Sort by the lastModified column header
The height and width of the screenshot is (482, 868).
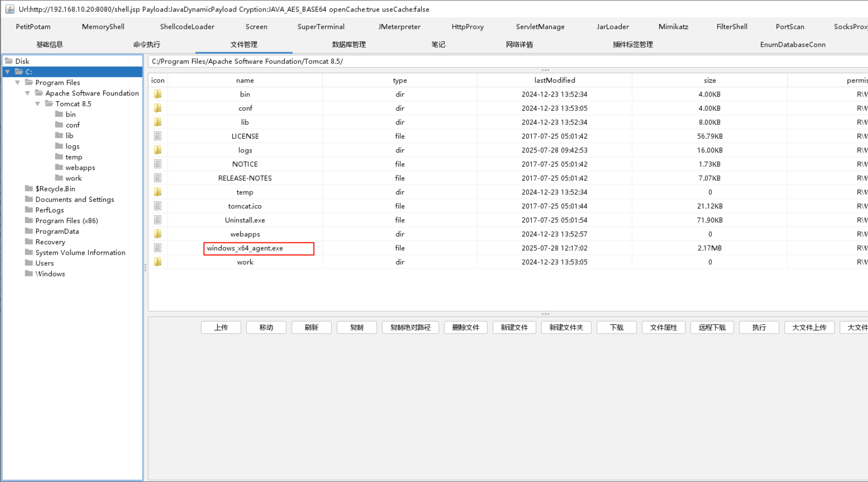pos(554,80)
